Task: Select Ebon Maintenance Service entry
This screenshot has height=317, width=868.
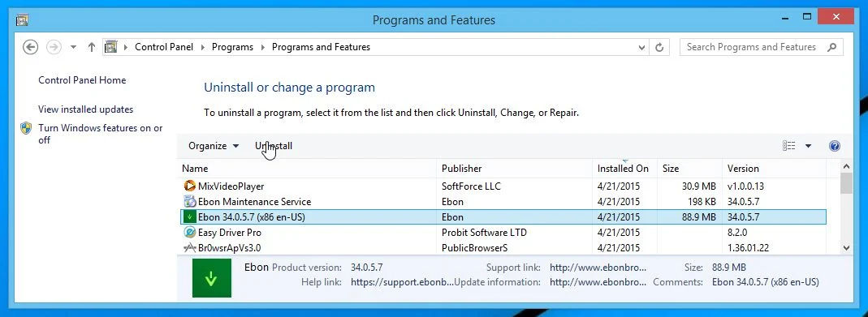Action: click(x=255, y=202)
